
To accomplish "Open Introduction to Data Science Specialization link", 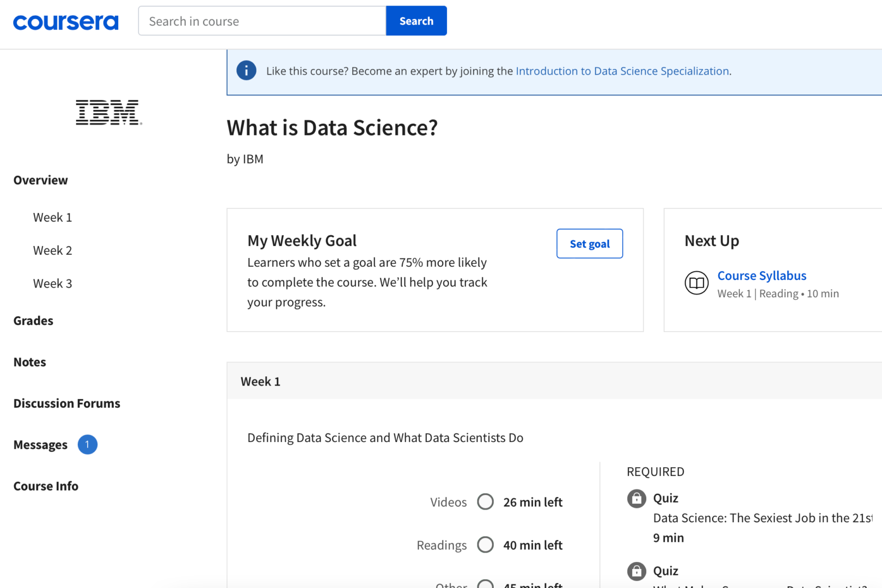I will coord(622,71).
